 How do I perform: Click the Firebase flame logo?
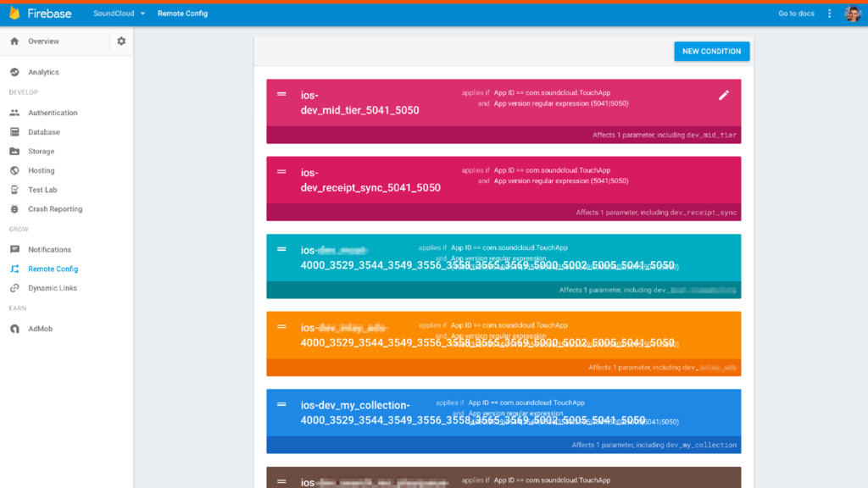click(x=14, y=14)
